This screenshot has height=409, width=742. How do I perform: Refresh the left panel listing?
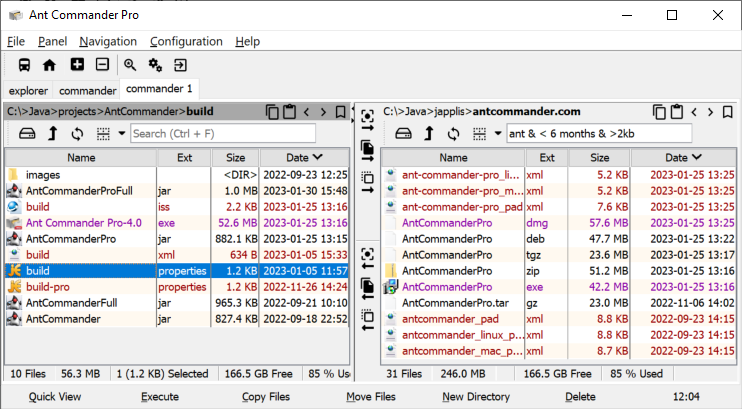(77, 134)
